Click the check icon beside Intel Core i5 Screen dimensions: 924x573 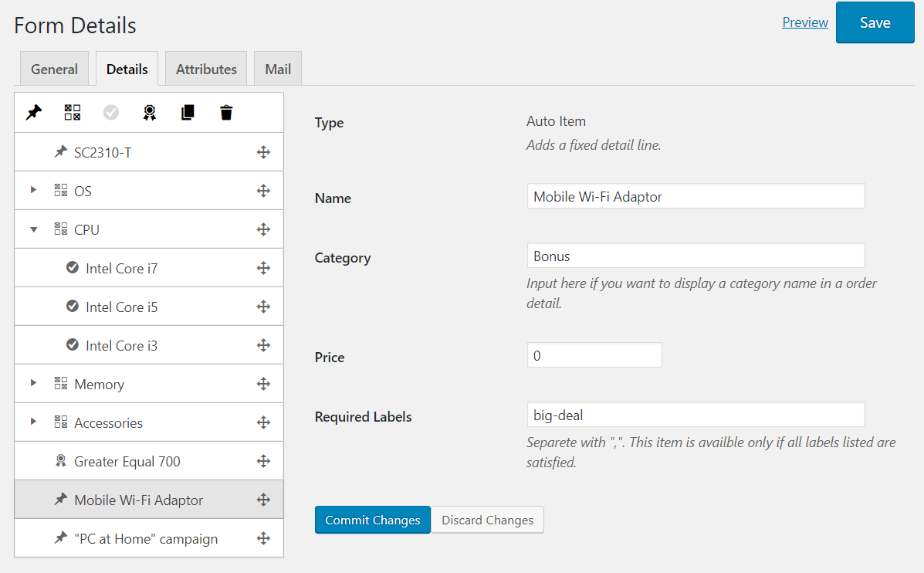point(73,307)
